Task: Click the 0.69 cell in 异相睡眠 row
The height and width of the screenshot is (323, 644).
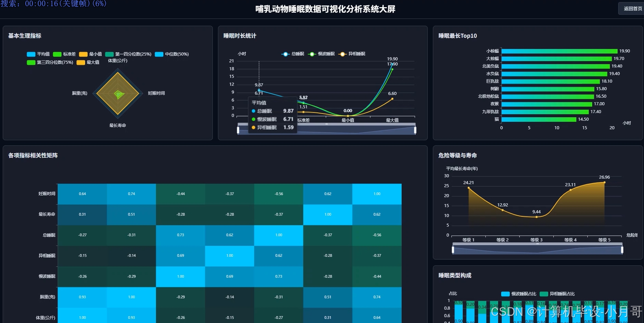Action: click(x=181, y=256)
